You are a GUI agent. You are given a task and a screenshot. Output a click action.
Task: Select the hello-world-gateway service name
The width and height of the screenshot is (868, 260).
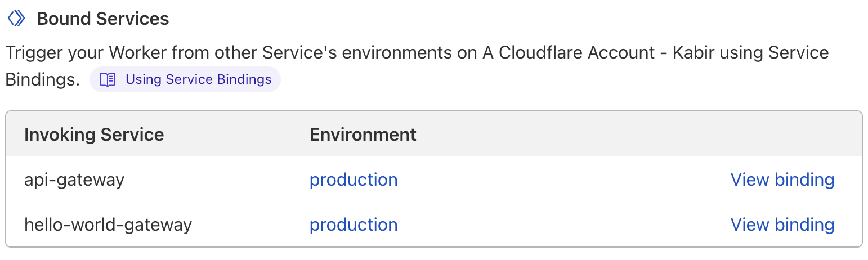pos(108,225)
